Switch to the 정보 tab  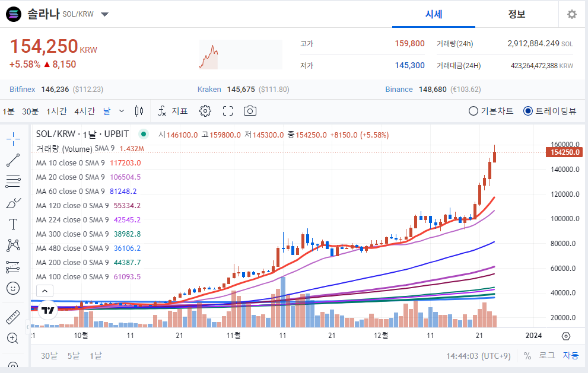coord(517,14)
